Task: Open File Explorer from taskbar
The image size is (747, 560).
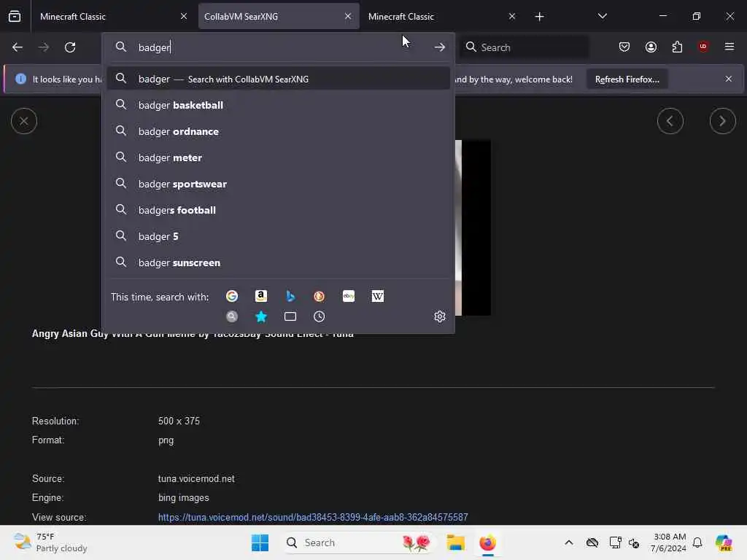Action: point(455,542)
